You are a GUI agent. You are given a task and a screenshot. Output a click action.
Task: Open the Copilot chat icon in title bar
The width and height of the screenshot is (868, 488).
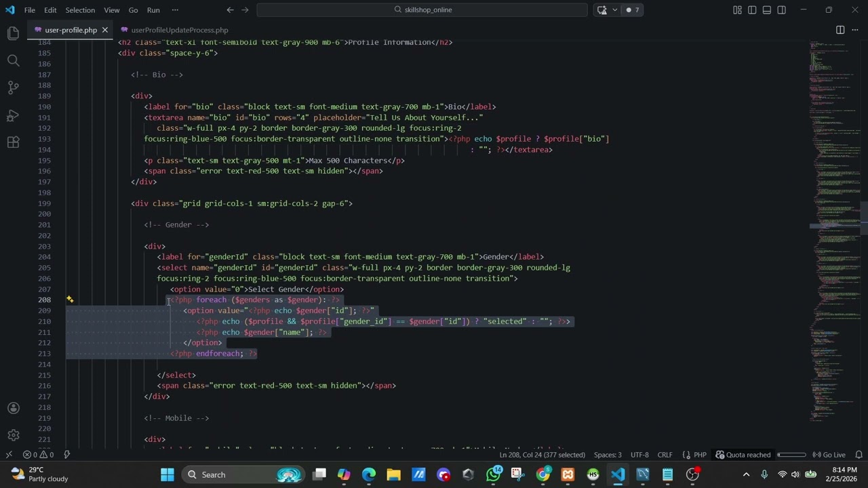[x=601, y=9]
